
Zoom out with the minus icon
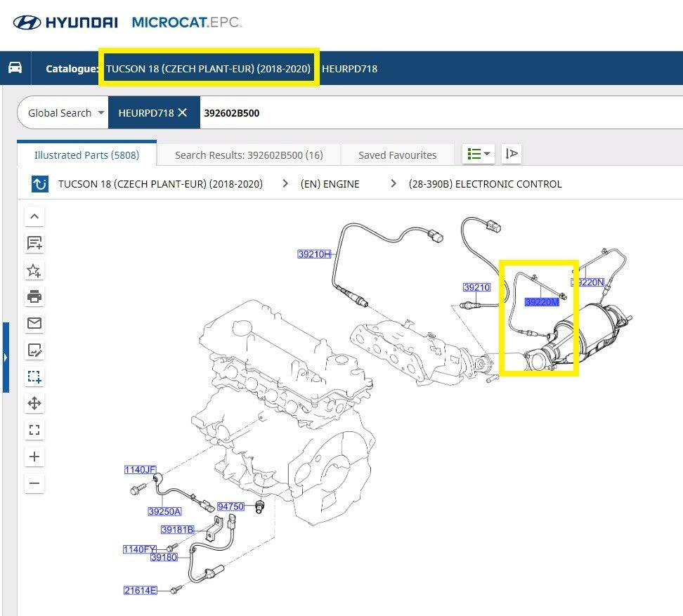click(34, 483)
